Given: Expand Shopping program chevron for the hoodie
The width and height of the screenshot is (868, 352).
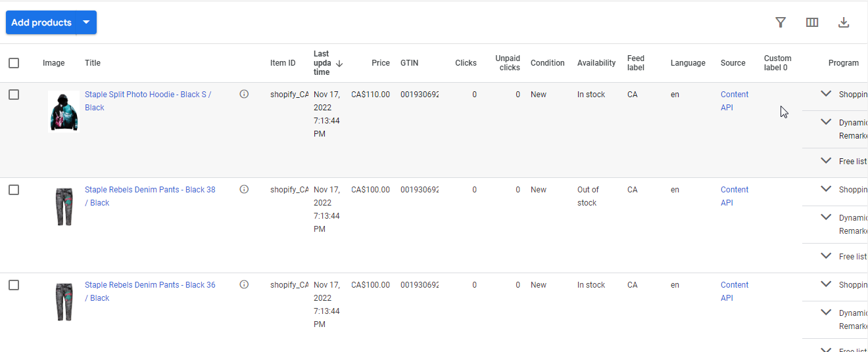Looking at the screenshot, I should 826,94.
